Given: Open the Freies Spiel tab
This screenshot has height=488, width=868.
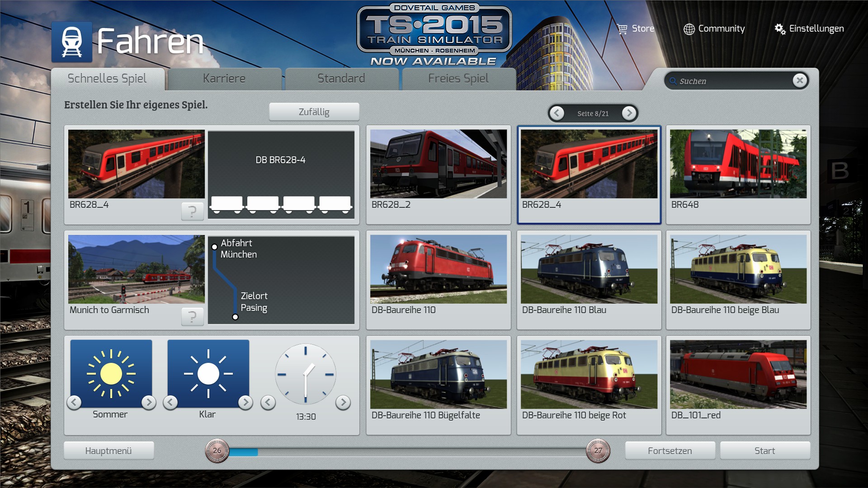Looking at the screenshot, I should [458, 79].
